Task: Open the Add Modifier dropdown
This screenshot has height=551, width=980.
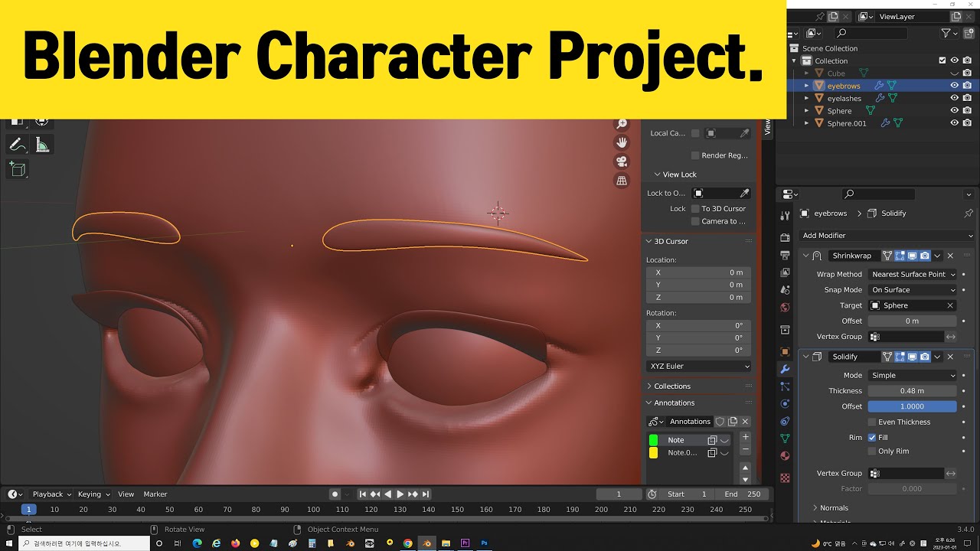Action: pos(887,236)
